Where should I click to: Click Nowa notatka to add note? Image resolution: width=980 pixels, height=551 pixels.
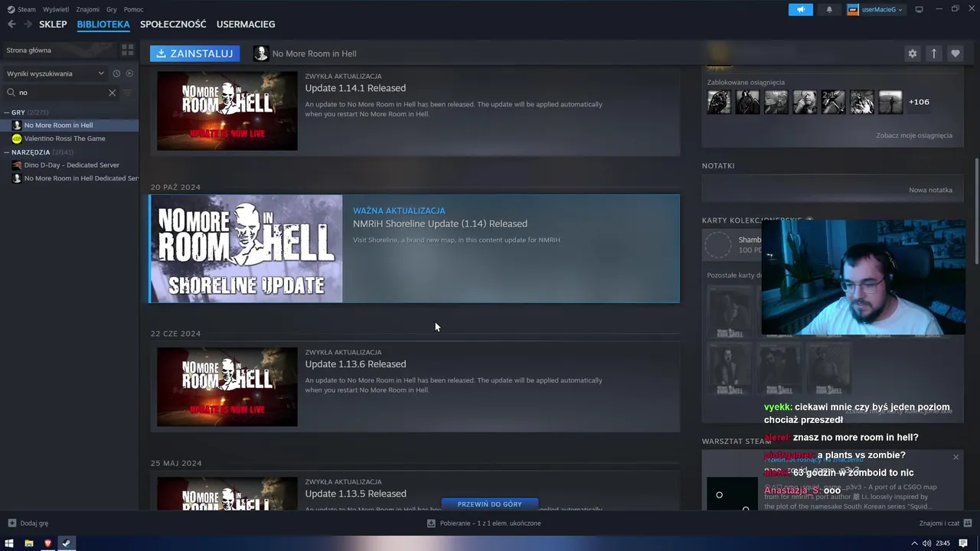[930, 190]
